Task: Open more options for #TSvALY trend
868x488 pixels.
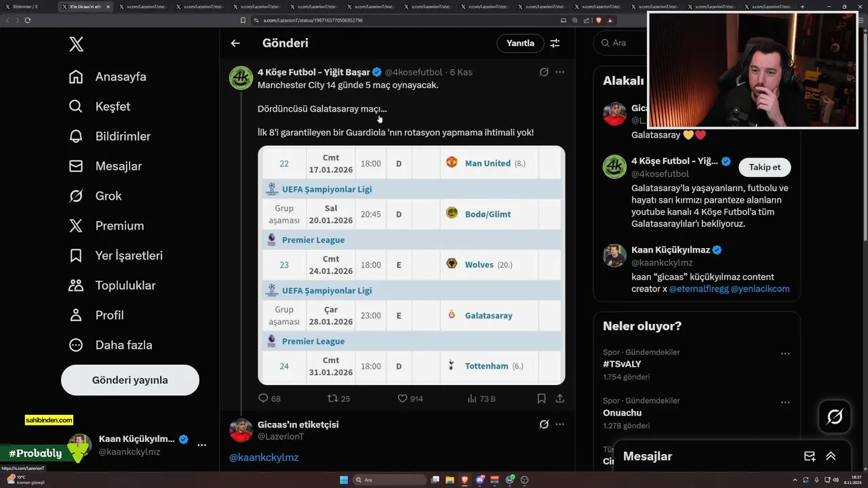Action: tap(785, 354)
